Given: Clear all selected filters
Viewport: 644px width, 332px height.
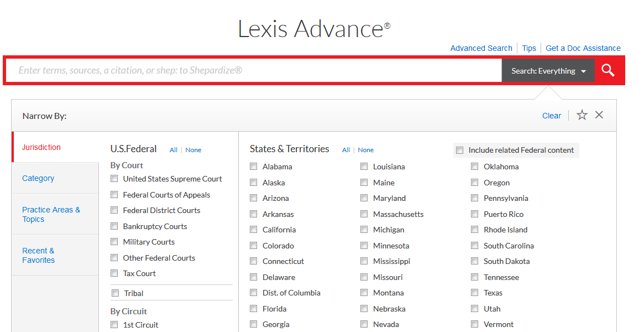Looking at the screenshot, I should pyautogui.click(x=551, y=115).
